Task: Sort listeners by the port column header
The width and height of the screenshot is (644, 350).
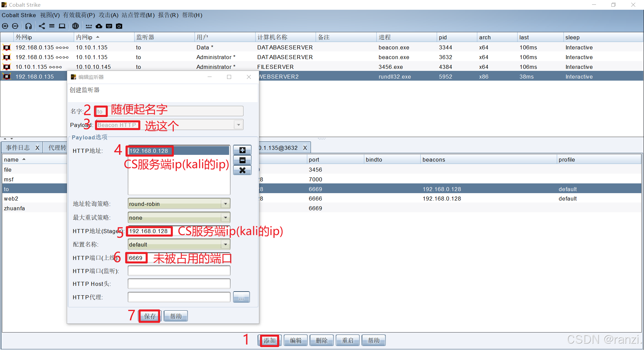Action: (x=335, y=160)
